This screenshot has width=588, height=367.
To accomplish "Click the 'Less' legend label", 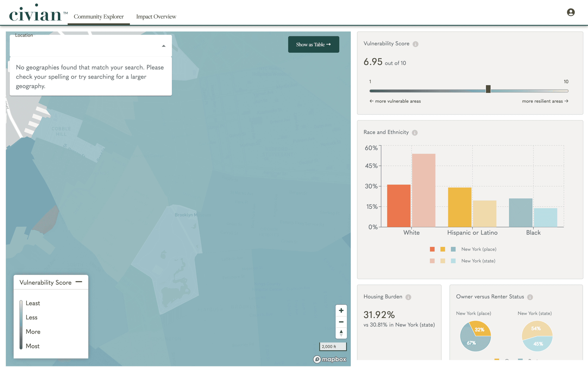I will coord(32,317).
